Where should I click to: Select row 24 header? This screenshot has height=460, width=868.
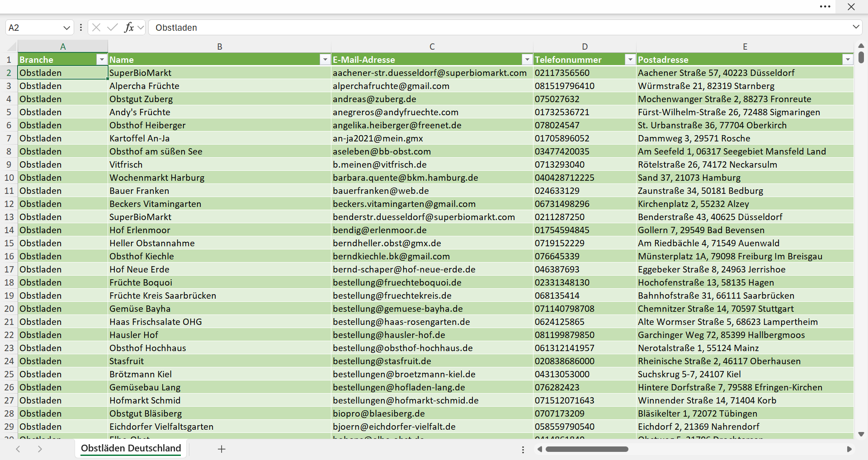click(x=9, y=361)
